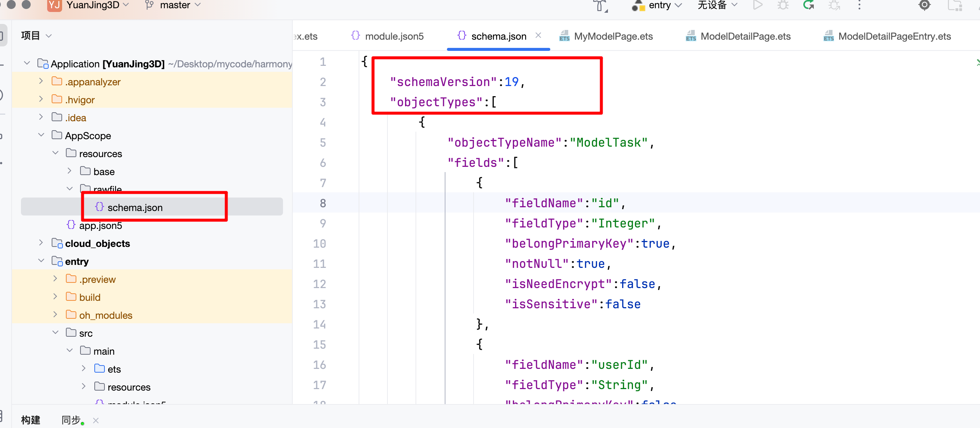The height and width of the screenshot is (428, 980).
Task: Open the more actions vertical dots menu
Action: 859,5
